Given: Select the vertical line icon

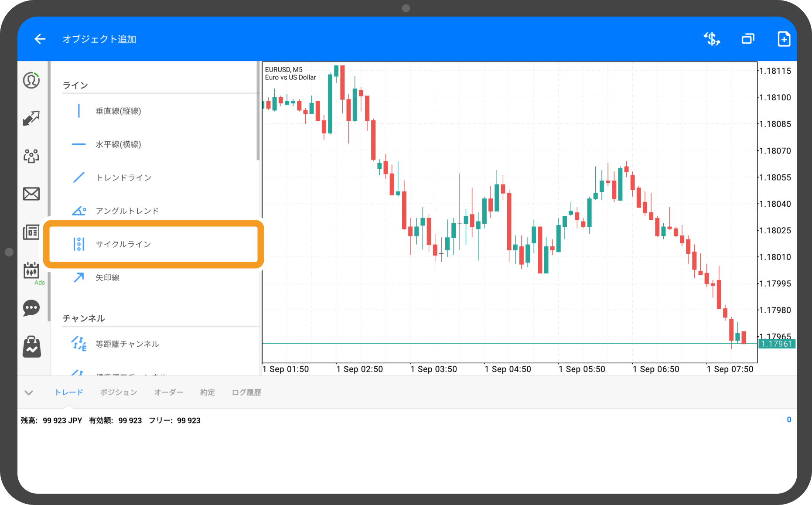Looking at the screenshot, I should [79, 111].
